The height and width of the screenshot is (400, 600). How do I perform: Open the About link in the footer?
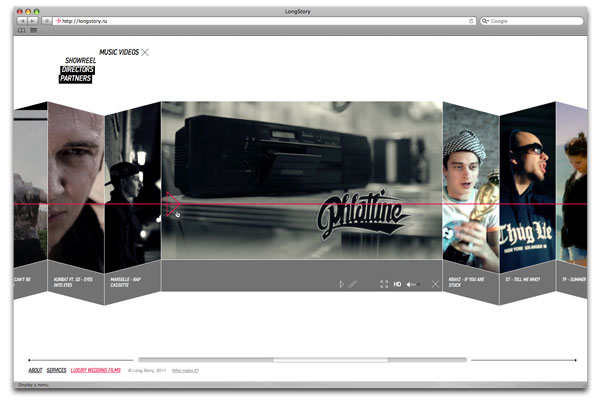pos(35,370)
